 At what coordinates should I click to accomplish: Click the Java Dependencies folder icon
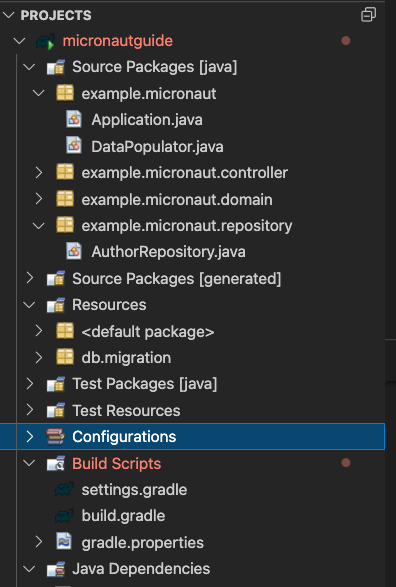(55, 569)
